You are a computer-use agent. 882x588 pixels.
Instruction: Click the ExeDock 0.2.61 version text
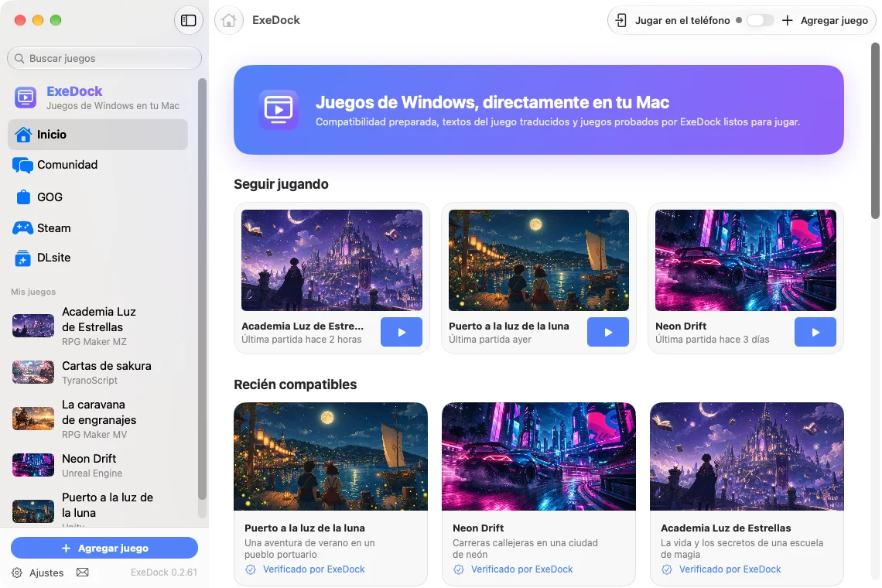click(164, 573)
